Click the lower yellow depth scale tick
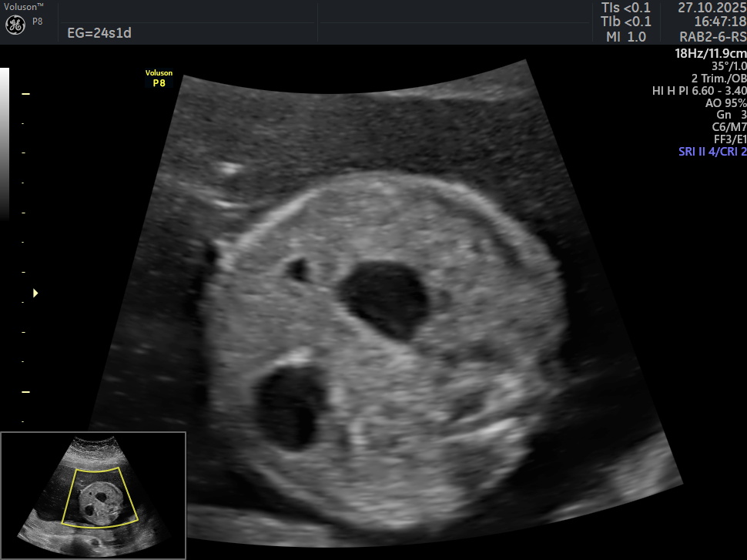 point(25,392)
